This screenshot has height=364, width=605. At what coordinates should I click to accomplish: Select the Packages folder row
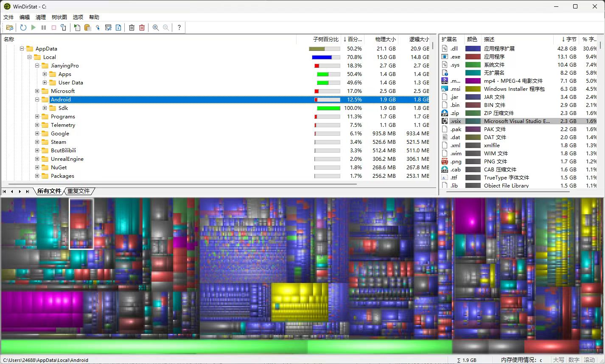216,176
